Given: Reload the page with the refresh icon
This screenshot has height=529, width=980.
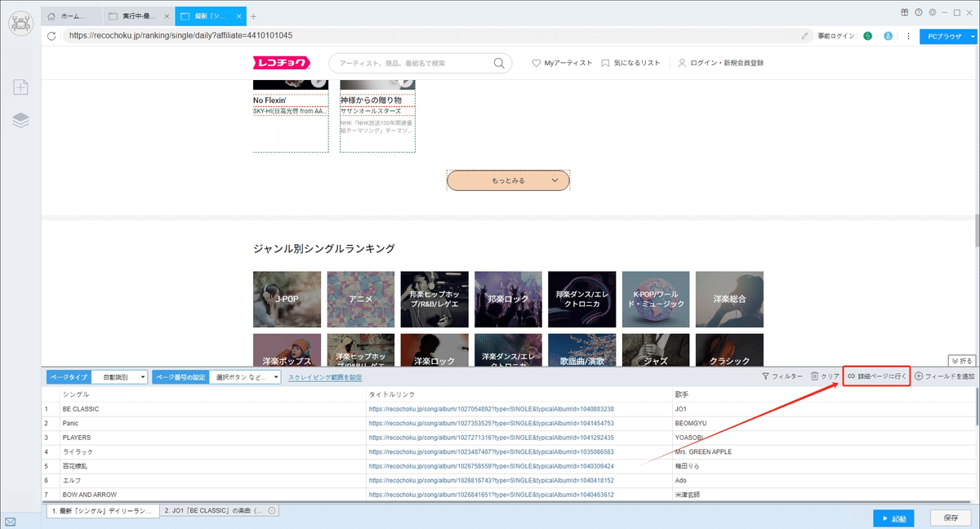Looking at the screenshot, I should coord(52,36).
